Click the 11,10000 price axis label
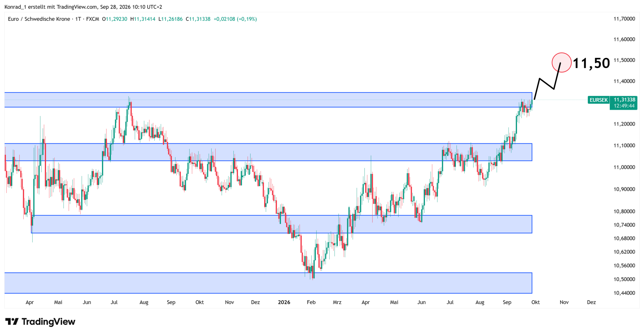The height and width of the screenshot is (335, 644). tap(624, 145)
